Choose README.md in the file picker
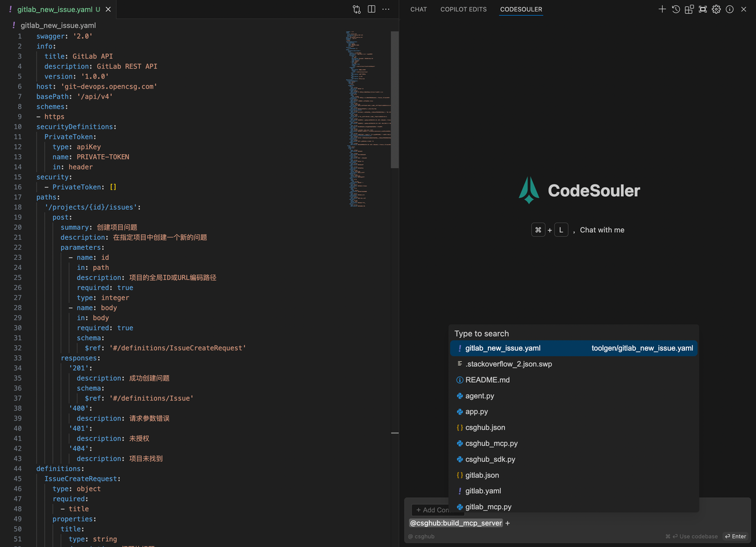Screen dimensions: 756x547 click(x=487, y=380)
